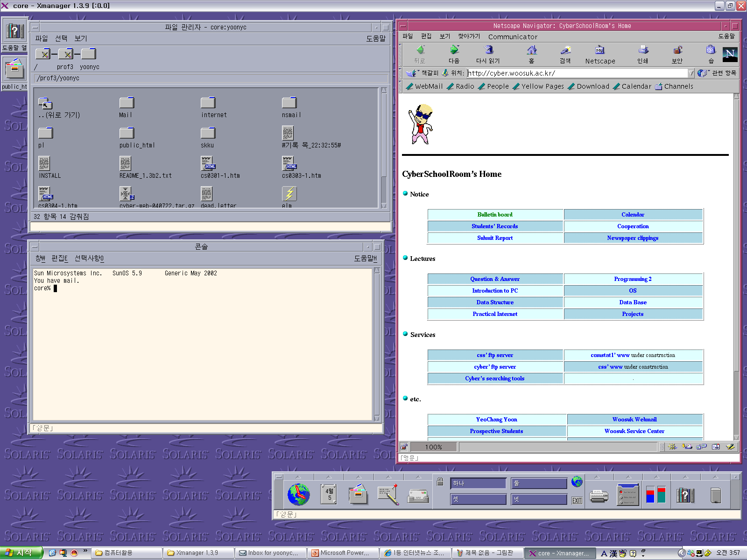Open the Performance Meter icon on front panel
The image size is (747, 560).
coord(656,495)
